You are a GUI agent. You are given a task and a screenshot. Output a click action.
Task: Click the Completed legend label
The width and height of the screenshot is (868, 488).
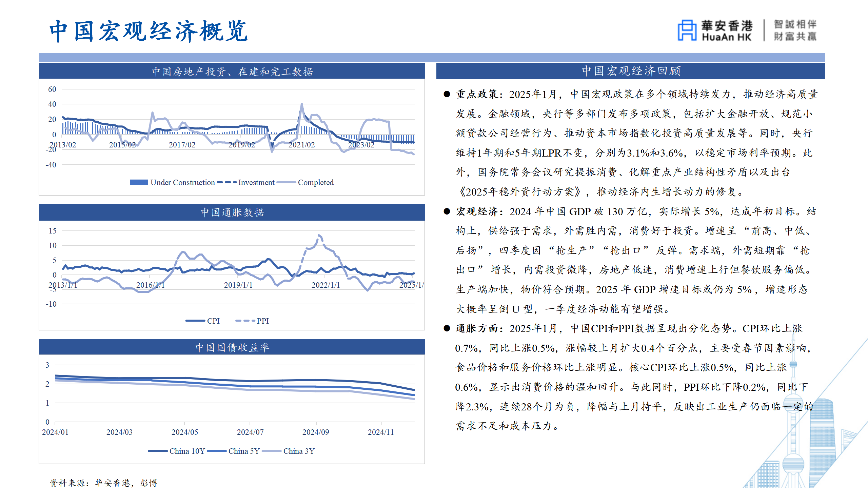[x=316, y=182]
